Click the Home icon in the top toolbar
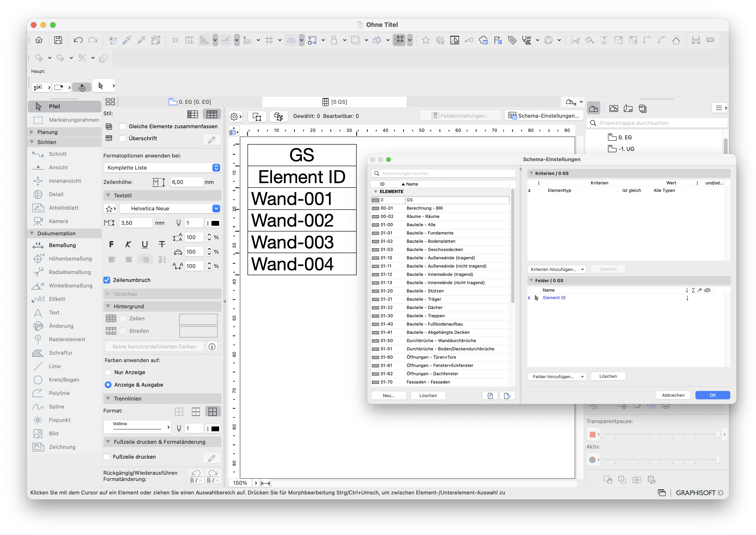Viewport: 756px width, 535px height. click(39, 40)
